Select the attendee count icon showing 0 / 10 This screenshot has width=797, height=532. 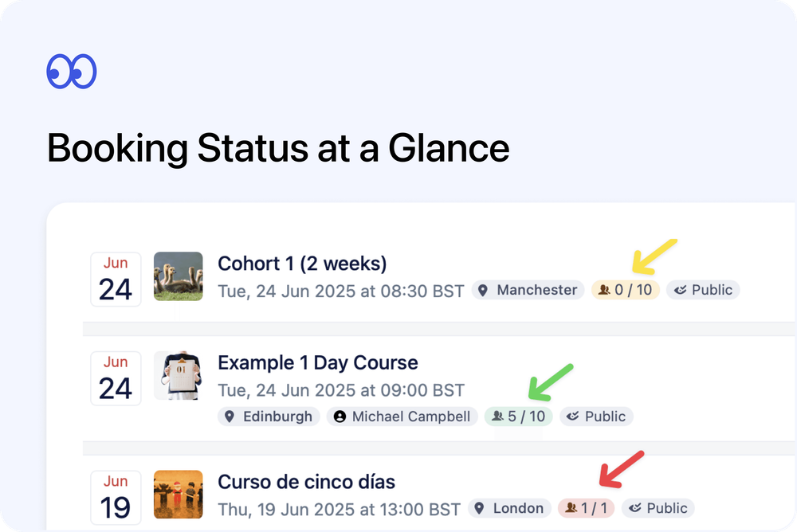pyautogui.click(x=606, y=290)
